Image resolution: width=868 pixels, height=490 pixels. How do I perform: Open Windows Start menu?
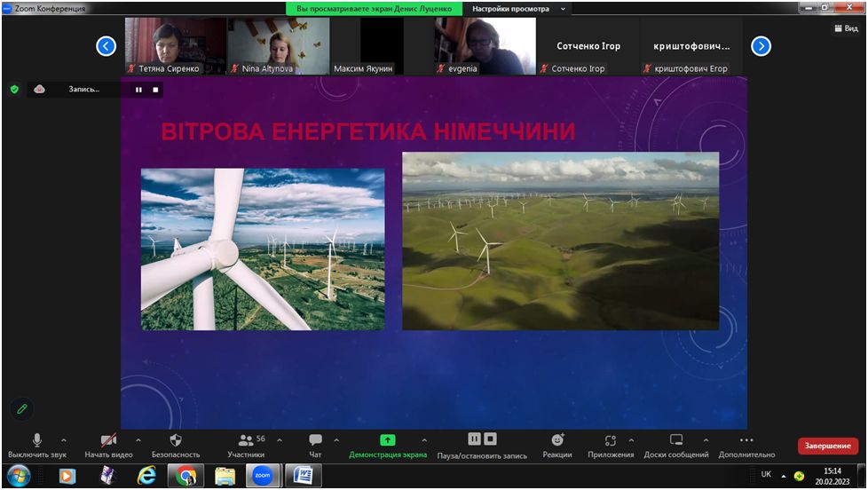tap(19, 476)
